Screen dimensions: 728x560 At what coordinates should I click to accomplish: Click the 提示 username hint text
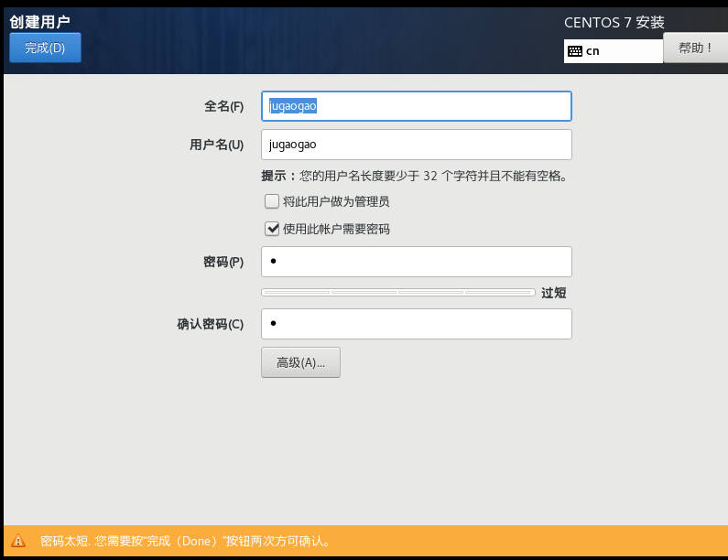pos(415,176)
